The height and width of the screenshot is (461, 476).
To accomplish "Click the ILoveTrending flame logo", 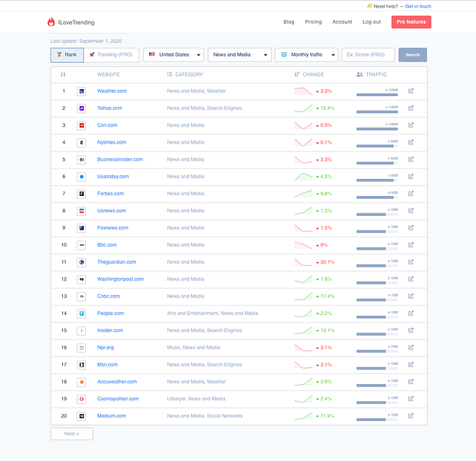I will [x=51, y=22].
